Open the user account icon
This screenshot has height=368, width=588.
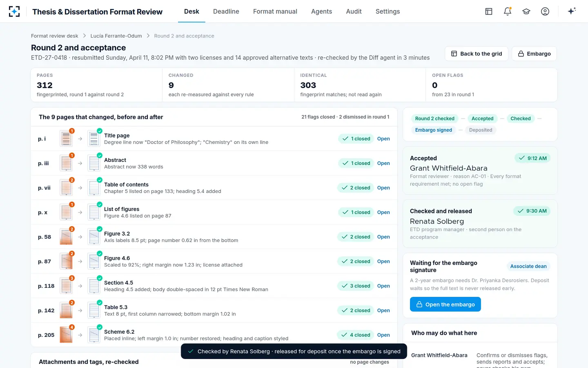click(x=545, y=11)
